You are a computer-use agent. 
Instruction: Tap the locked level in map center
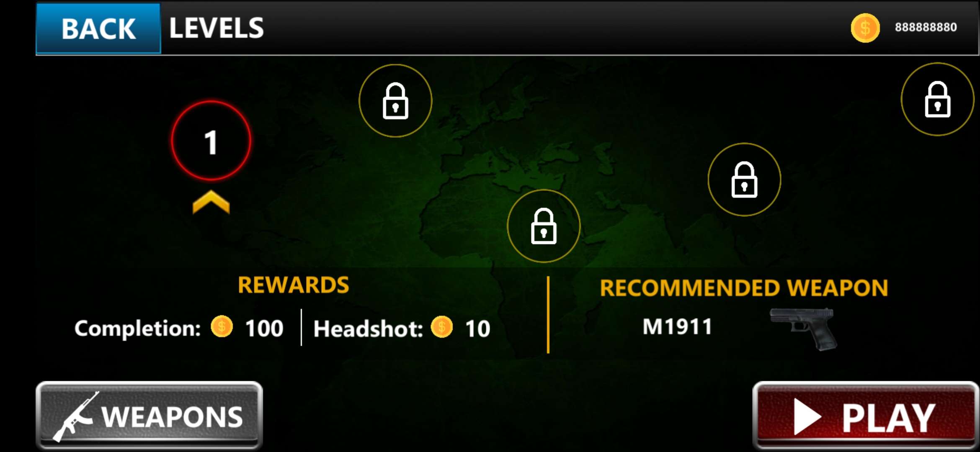(x=544, y=226)
